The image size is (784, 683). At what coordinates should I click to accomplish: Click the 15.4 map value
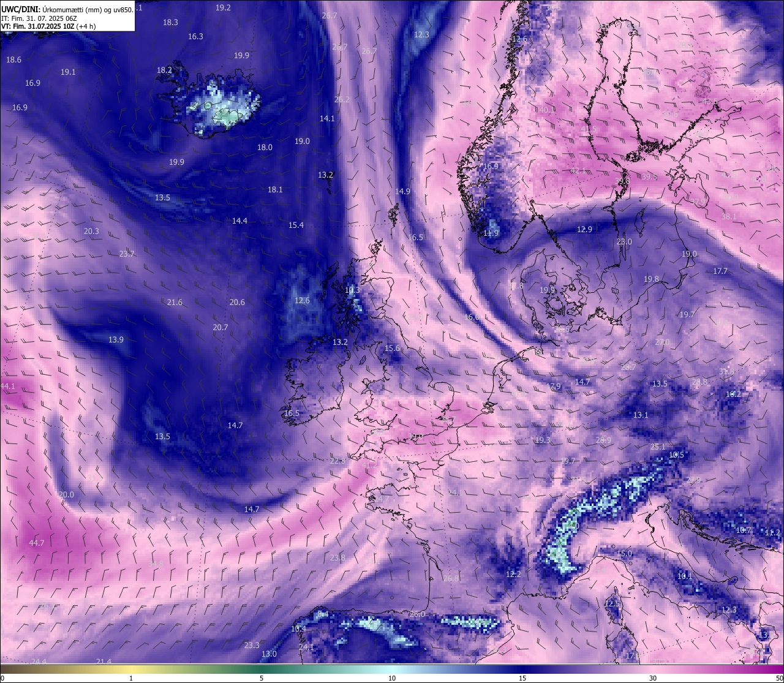tap(296, 225)
